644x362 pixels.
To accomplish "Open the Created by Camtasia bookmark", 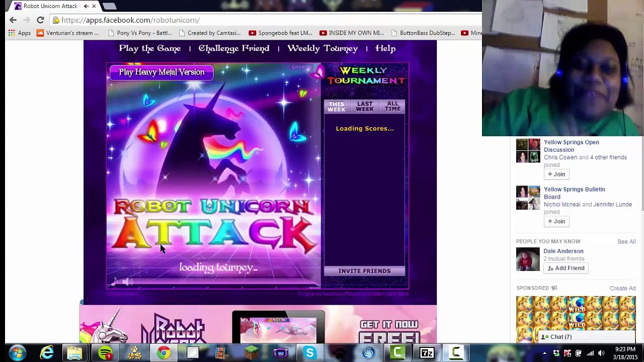I will tap(209, 33).
